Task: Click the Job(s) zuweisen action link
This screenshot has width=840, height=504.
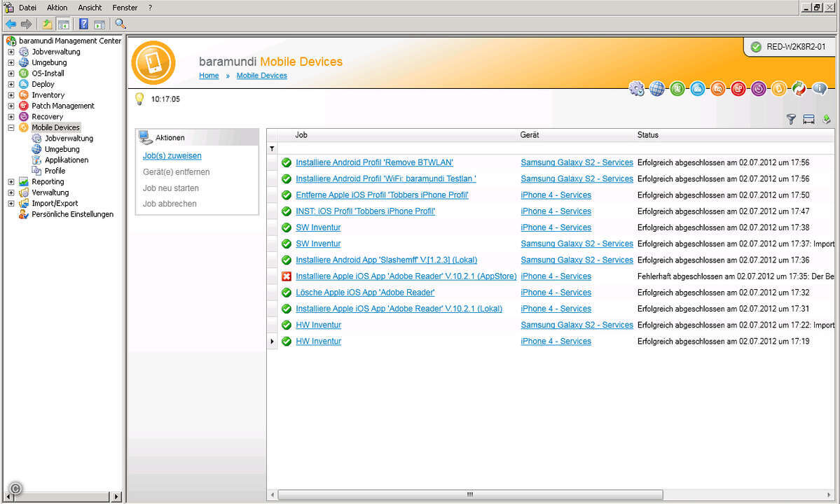Action: click(x=172, y=155)
